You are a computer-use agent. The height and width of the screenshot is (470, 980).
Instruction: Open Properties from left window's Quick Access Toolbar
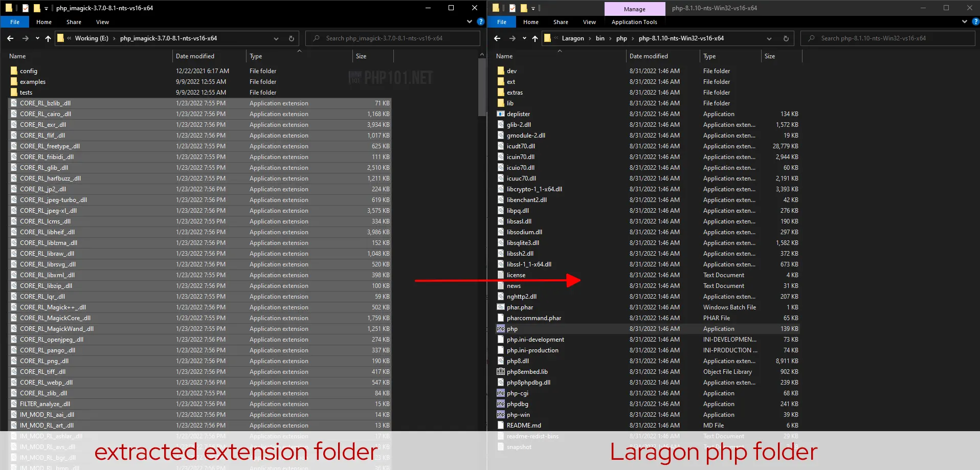25,8
